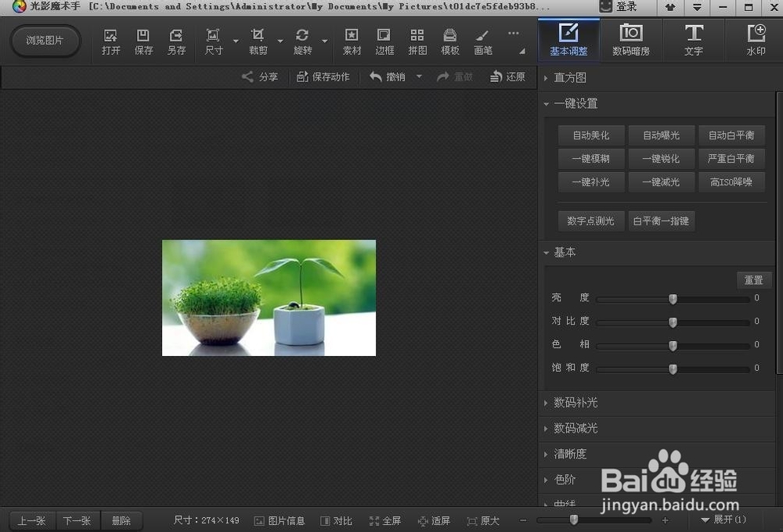The width and height of the screenshot is (783, 532).
Task: Go to next image with 下一张
Action: (x=78, y=521)
